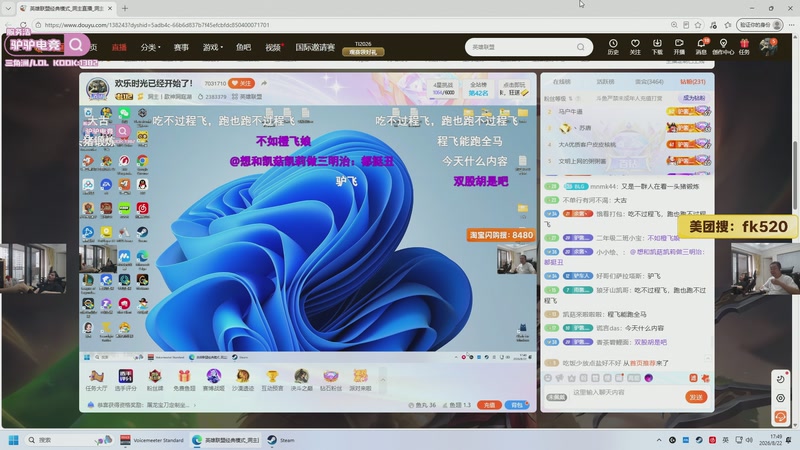Click 大A优质客户皮皮核桃 ranking row

tap(626, 144)
